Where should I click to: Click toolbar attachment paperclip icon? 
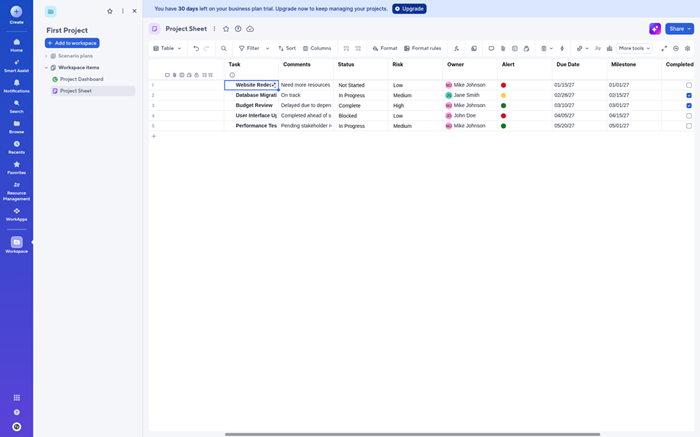coord(503,48)
